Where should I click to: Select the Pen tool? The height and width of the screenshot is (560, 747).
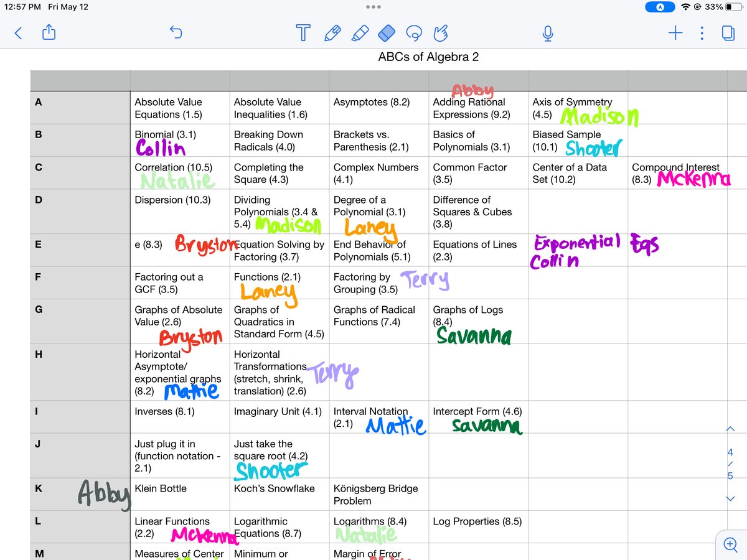[332, 32]
